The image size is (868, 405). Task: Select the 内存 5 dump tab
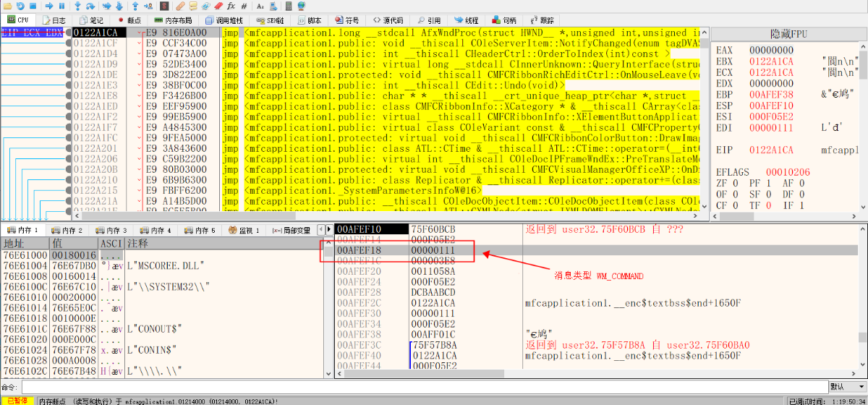(199, 230)
